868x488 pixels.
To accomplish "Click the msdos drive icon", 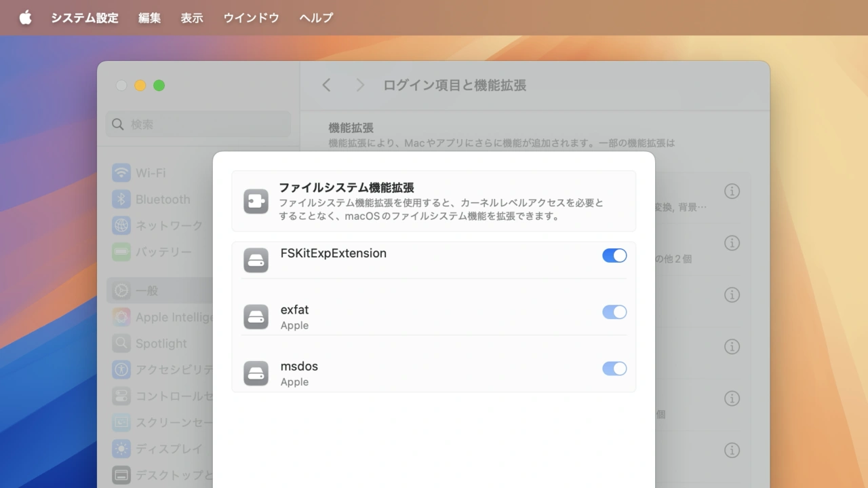I will (x=256, y=373).
